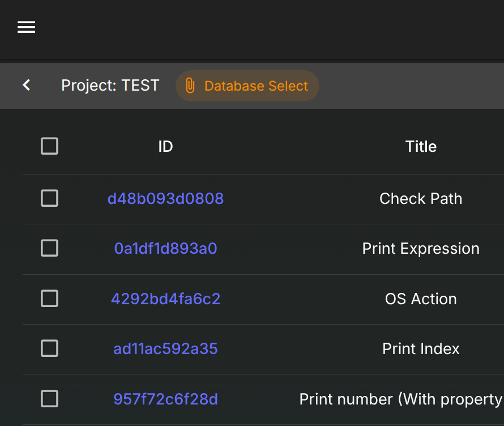Toggle the select-all checkbox in table header

[x=50, y=146]
